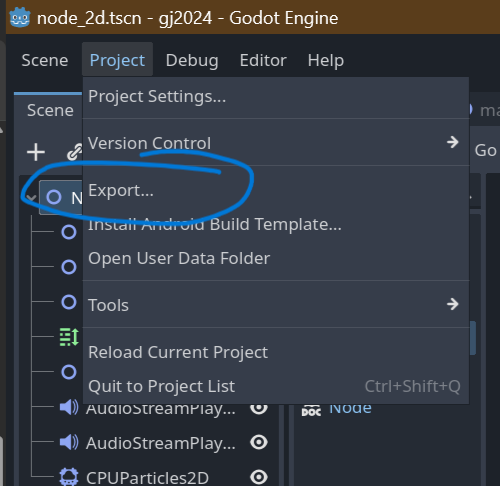Viewport: 500px width, 486px height.
Task: Expand the Tools submenu
Action: pos(276,304)
